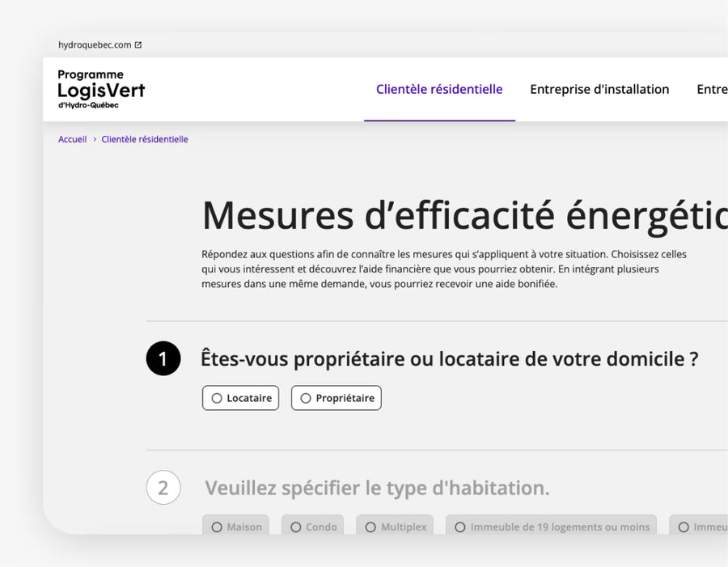Open the partially visible tab after Entreprise d'installation
Image resolution: width=728 pixels, height=567 pixels.
tap(712, 90)
